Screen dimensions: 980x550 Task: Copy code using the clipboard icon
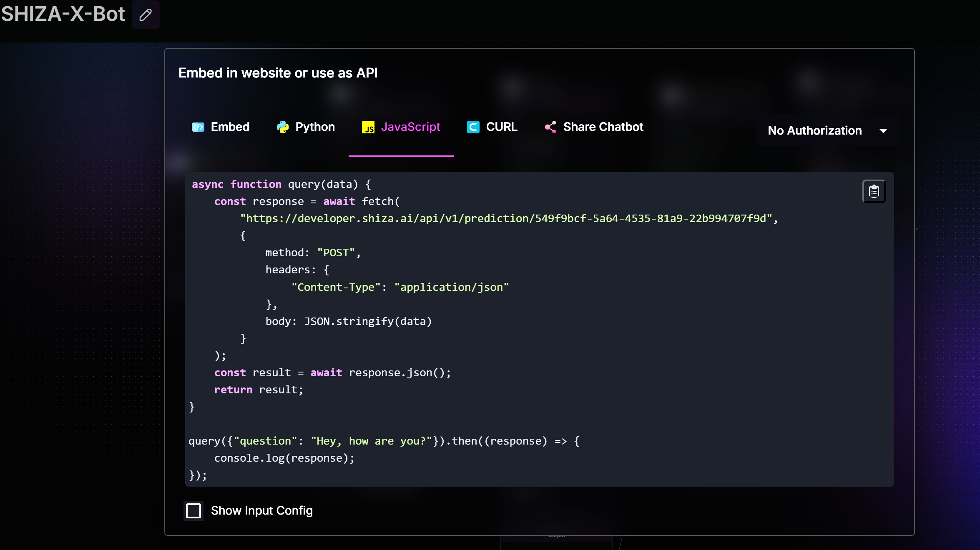tap(874, 191)
